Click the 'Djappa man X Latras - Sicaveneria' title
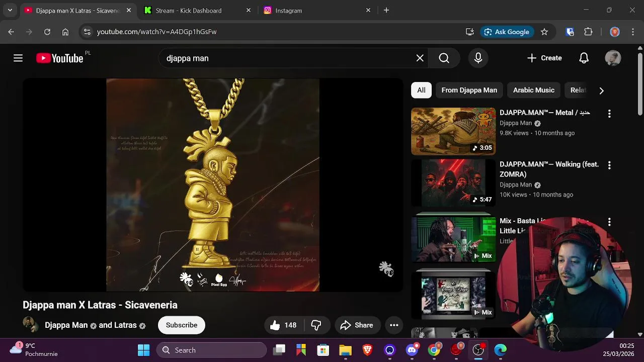Viewport: 644px width, 362px height. click(100, 305)
